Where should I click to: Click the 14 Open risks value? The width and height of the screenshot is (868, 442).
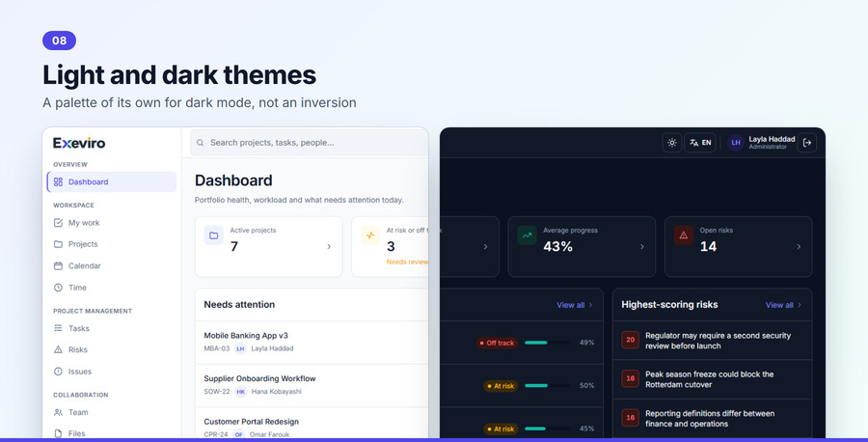(708, 246)
